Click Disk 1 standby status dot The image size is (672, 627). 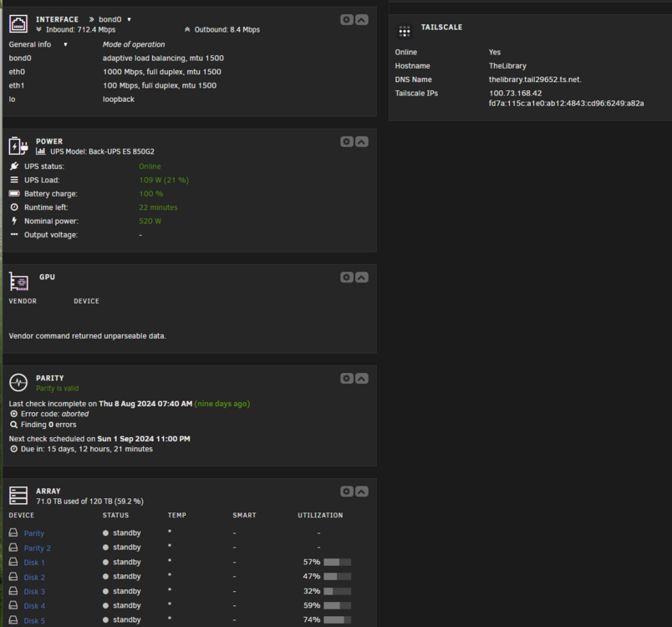(105, 562)
